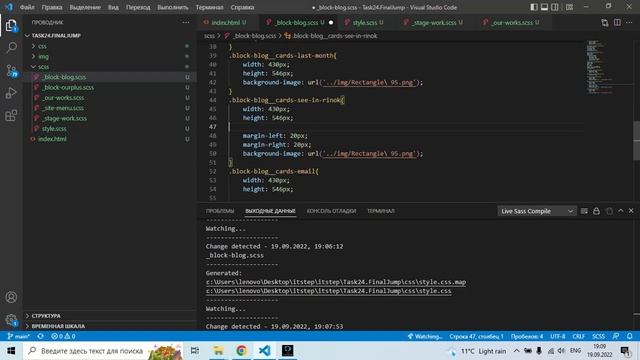Viewport: 640px width, 360px height.
Task: Open Explorer panel more actions ellipsis
Action: click(186, 22)
